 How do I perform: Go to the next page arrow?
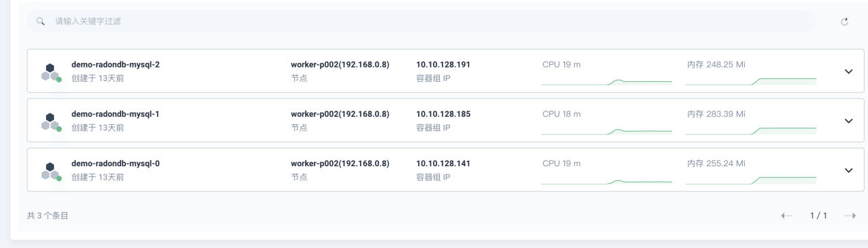[x=850, y=216]
